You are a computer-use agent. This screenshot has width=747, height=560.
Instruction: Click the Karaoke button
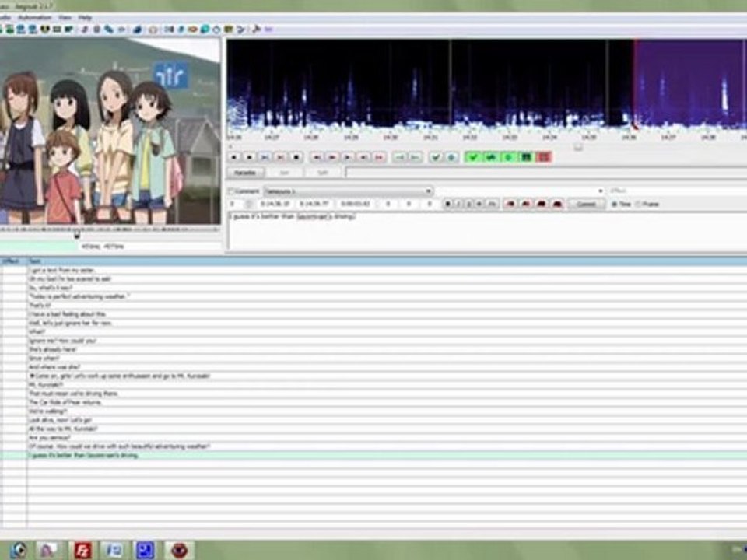pyautogui.click(x=245, y=173)
